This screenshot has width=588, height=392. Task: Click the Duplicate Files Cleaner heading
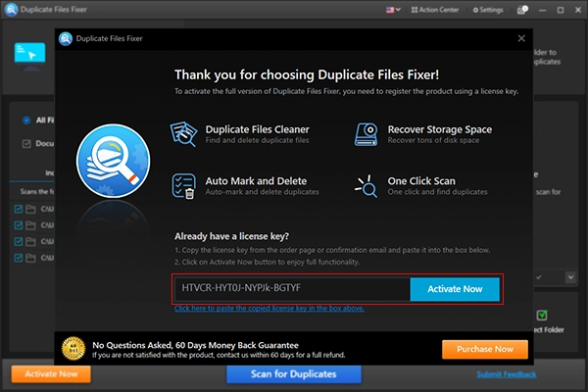(x=257, y=129)
